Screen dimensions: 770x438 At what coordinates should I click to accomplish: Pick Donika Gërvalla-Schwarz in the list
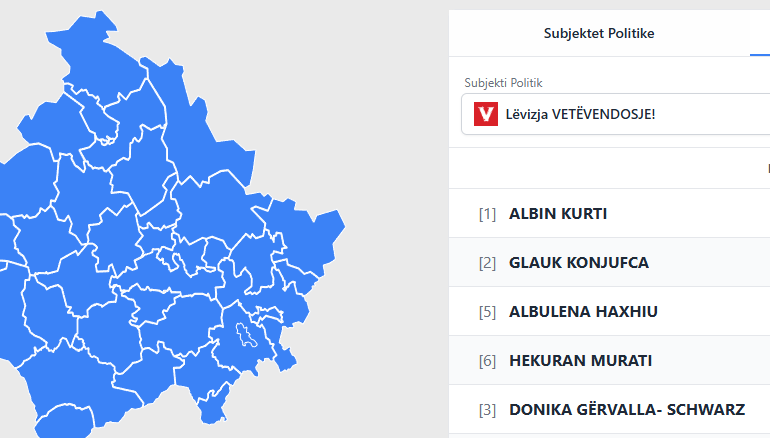(626, 410)
